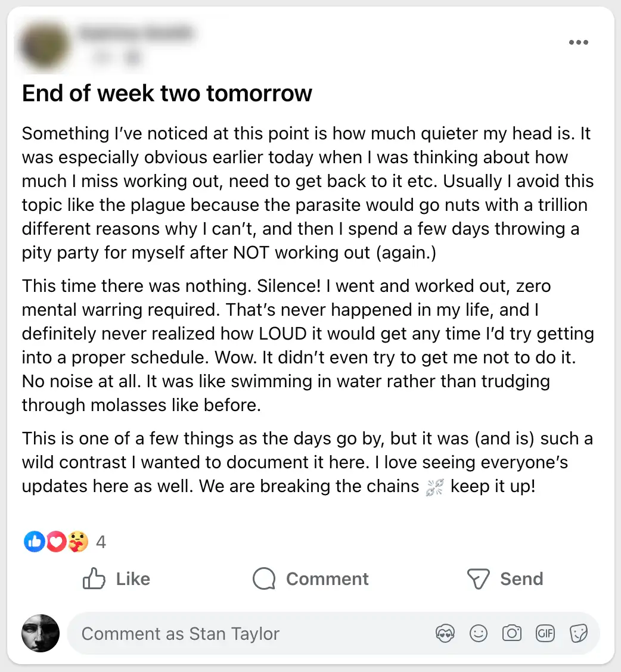Click Stan Taylor's profile avatar
This screenshot has width=621, height=672.
tap(41, 633)
